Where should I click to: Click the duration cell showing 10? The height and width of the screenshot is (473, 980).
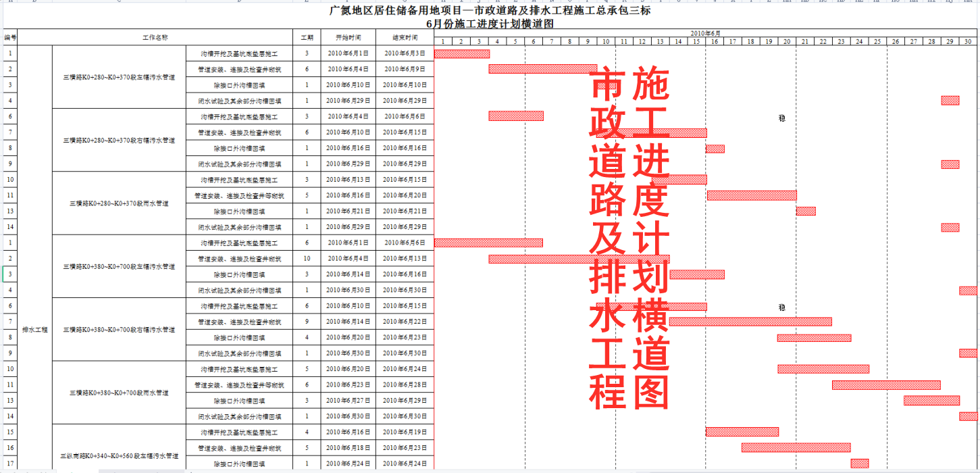pos(307,259)
